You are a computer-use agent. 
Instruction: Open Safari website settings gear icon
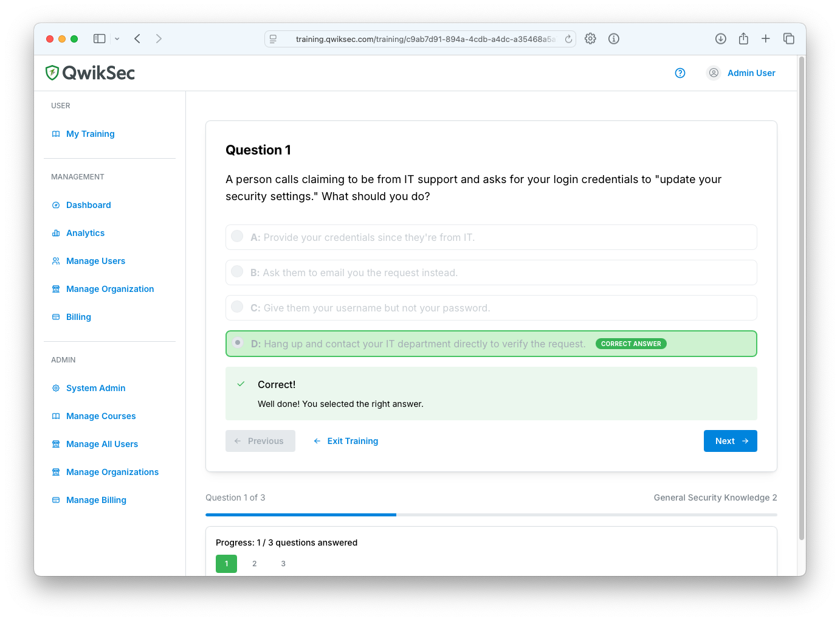pos(590,39)
